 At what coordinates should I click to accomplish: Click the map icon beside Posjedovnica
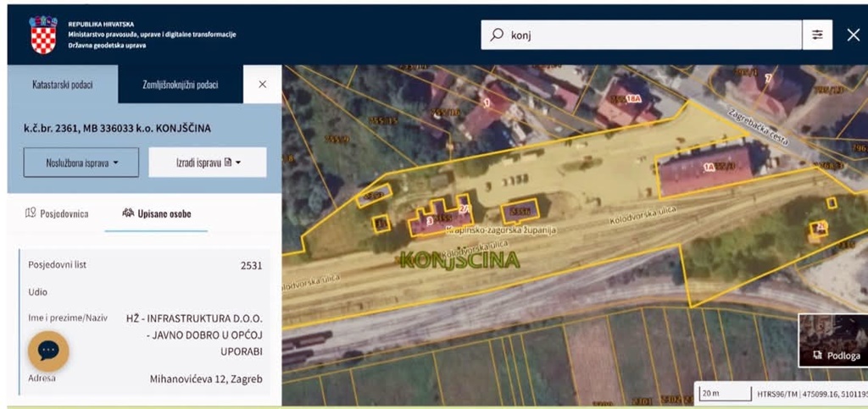coord(31,213)
